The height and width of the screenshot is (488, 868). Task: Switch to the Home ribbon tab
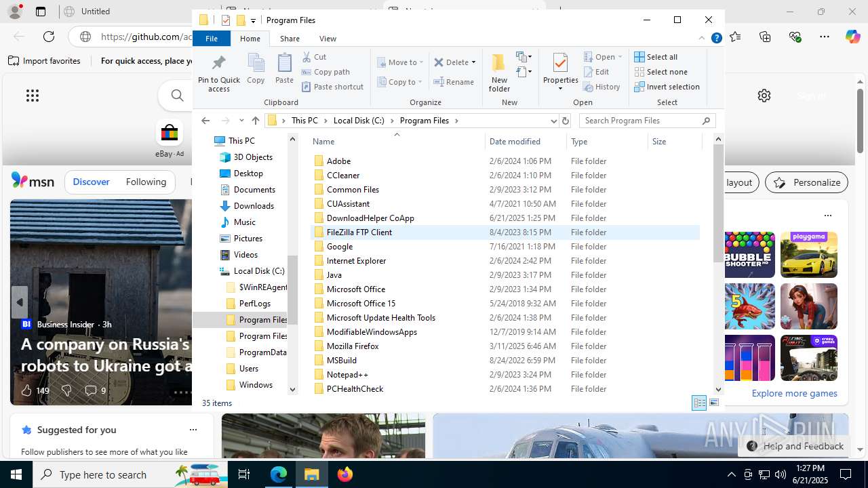(250, 39)
